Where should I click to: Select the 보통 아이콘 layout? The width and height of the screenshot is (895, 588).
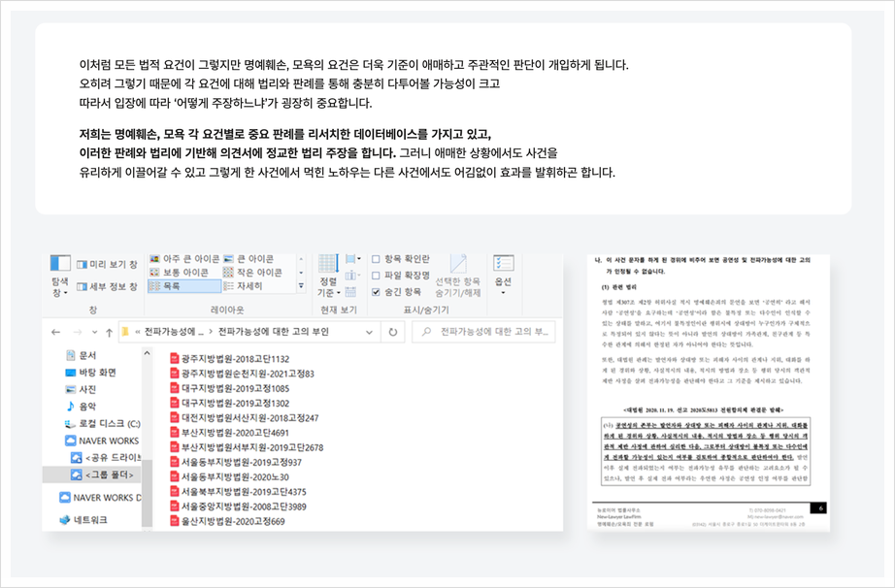(180, 273)
